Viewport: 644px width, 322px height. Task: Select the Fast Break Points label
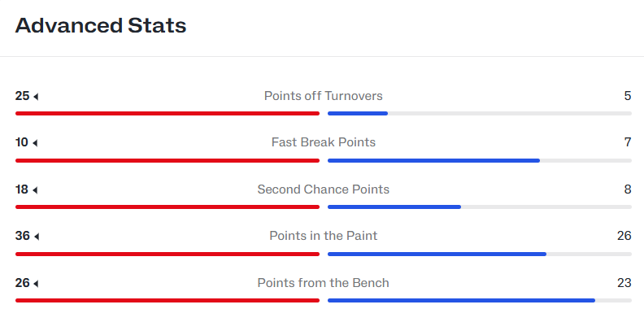tap(324, 142)
